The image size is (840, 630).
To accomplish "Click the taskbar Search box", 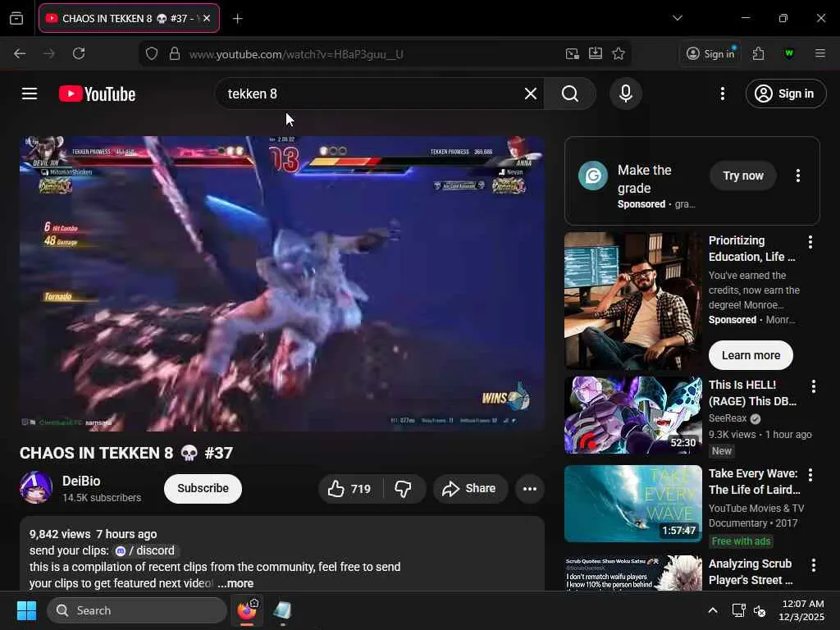I will pos(137,610).
